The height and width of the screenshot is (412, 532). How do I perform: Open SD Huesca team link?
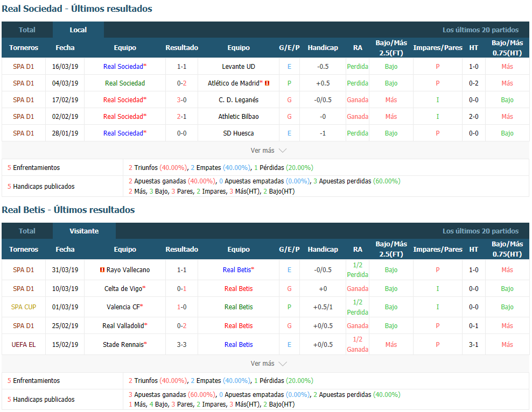click(x=239, y=133)
